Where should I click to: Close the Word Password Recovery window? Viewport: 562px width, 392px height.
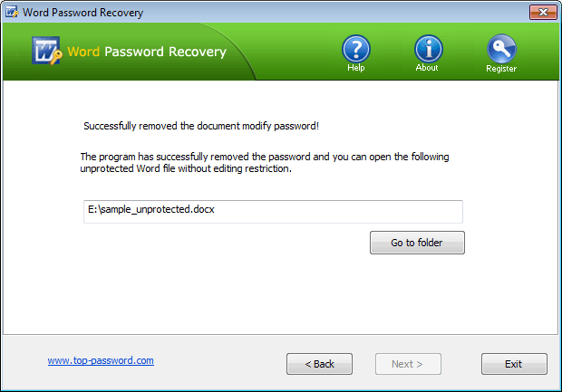click(540, 13)
